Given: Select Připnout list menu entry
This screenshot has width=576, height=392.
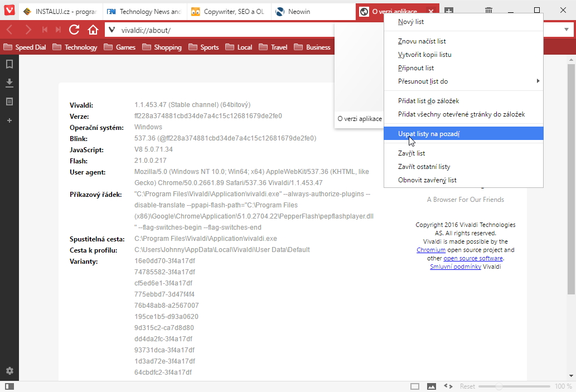Looking at the screenshot, I should point(463,68).
